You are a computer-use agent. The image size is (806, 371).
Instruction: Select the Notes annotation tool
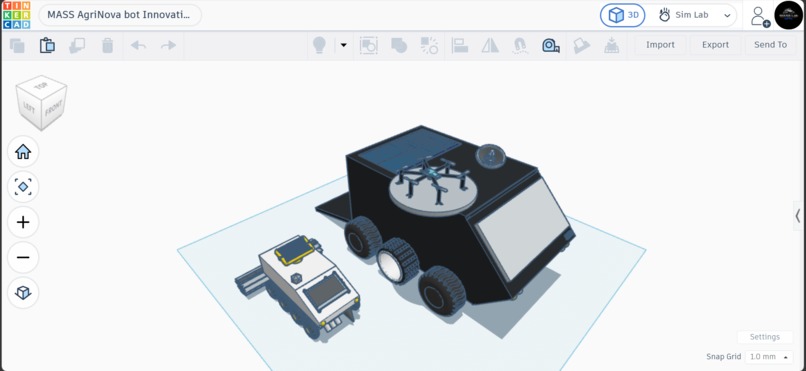[x=581, y=45]
